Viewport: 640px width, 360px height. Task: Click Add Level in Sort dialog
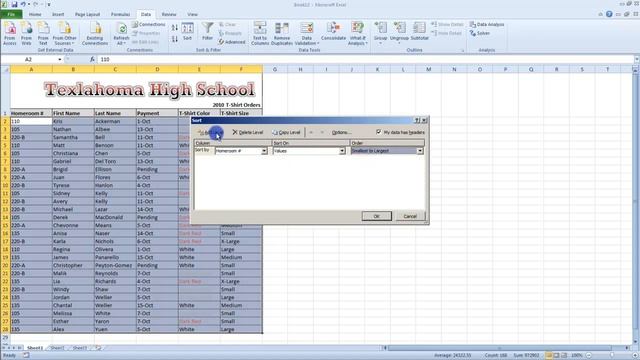click(211, 133)
